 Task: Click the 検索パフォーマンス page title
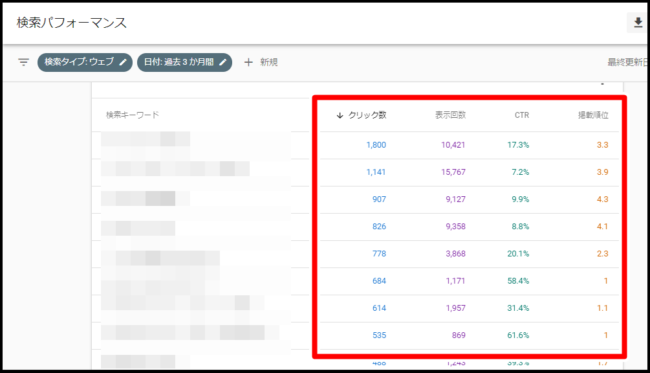coord(72,23)
